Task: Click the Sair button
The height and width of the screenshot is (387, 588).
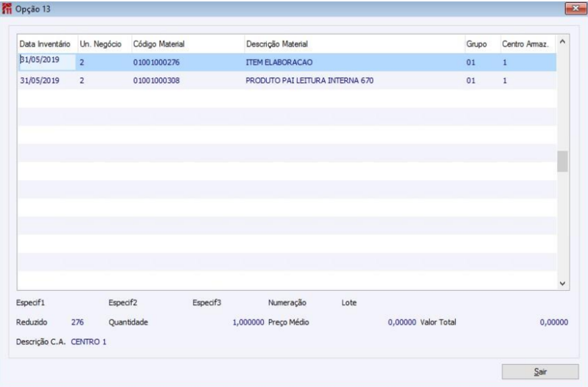Action: tap(540, 372)
